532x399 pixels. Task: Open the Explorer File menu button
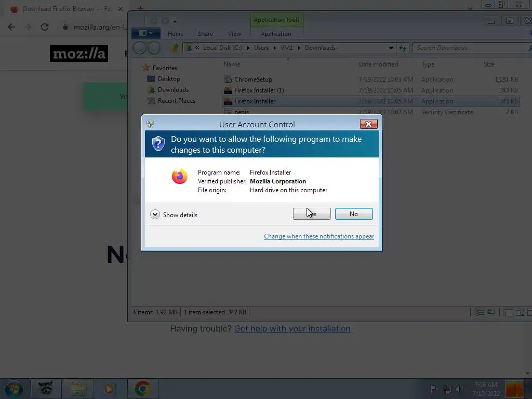(146, 33)
